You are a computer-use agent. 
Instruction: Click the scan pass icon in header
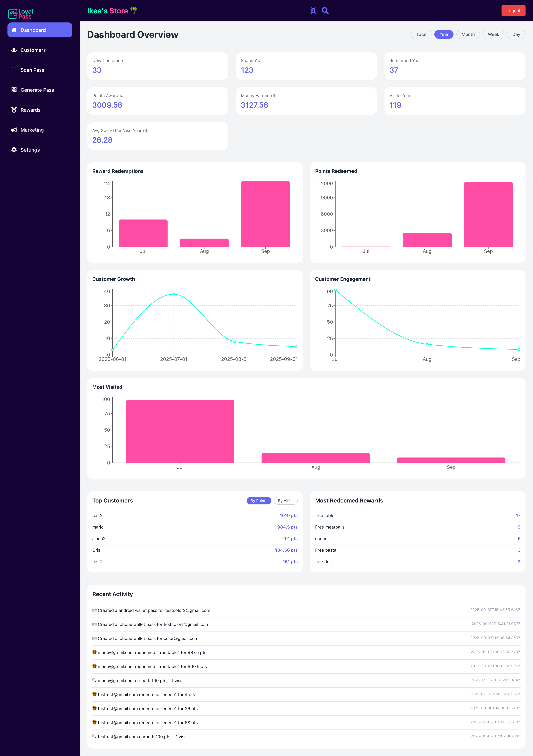click(313, 11)
